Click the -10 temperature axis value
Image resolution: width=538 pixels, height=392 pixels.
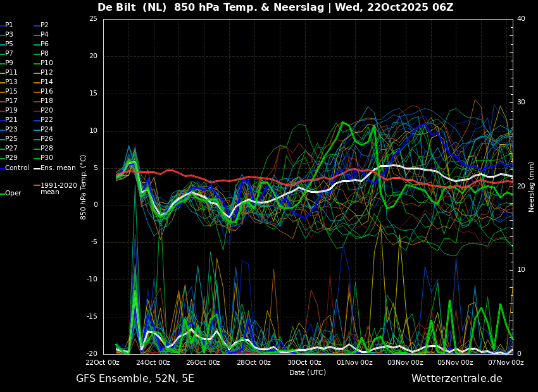(x=92, y=279)
